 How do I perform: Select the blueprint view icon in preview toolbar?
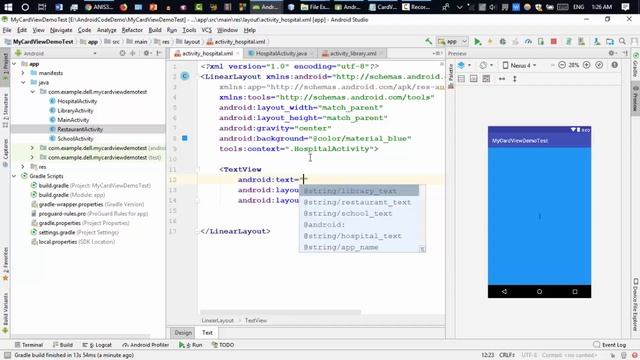(473, 78)
